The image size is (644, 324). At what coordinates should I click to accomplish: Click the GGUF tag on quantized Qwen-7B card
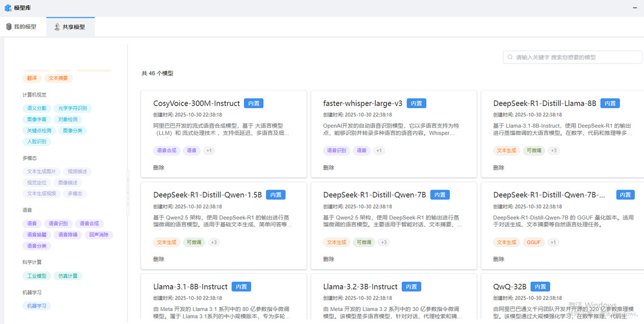click(x=533, y=243)
